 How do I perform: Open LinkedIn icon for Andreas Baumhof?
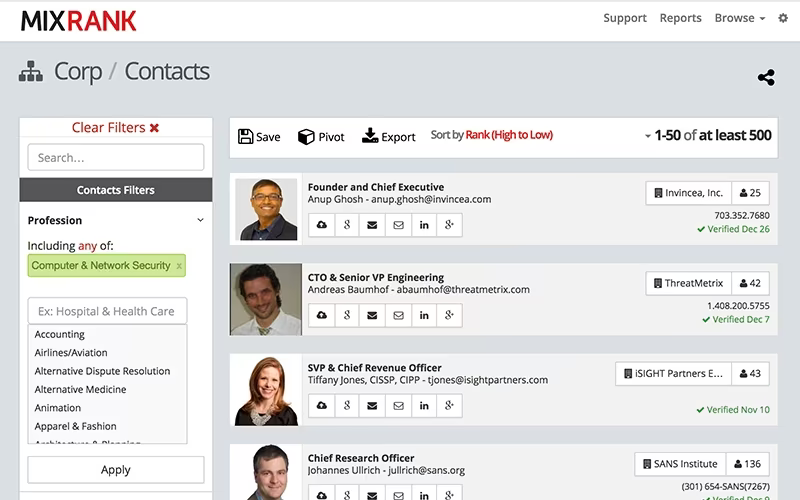pos(424,315)
